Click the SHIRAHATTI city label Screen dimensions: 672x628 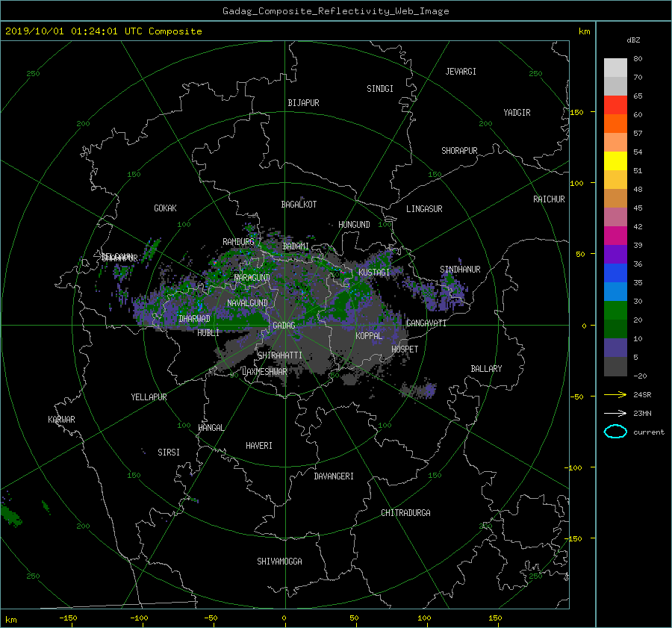click(x=280, y=355)
